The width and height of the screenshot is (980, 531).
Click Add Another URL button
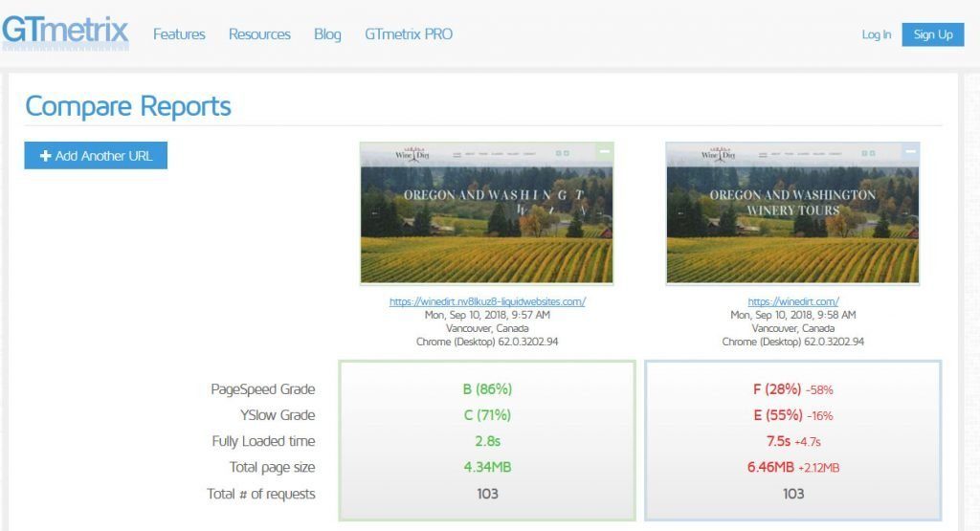coord(96,156)
